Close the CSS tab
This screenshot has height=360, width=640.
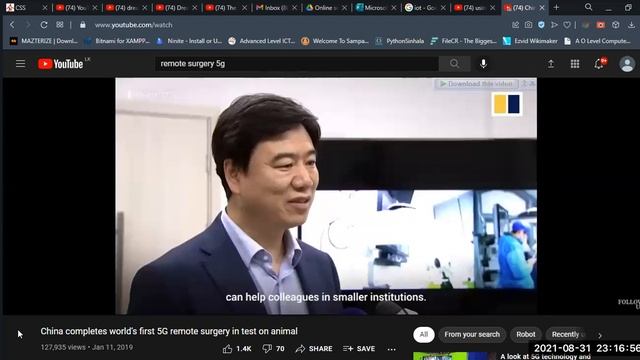pyautogui.click(x=45, y=7)
